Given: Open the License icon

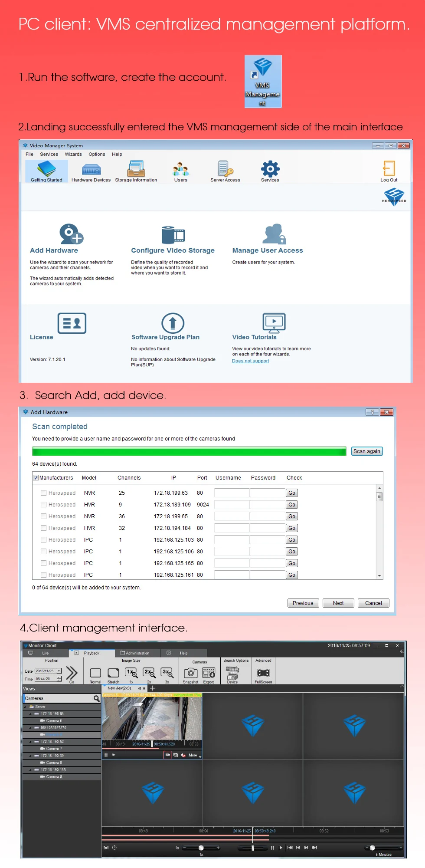Looking at the screenshot, I should pyautogui.click(x=72, y=323).
